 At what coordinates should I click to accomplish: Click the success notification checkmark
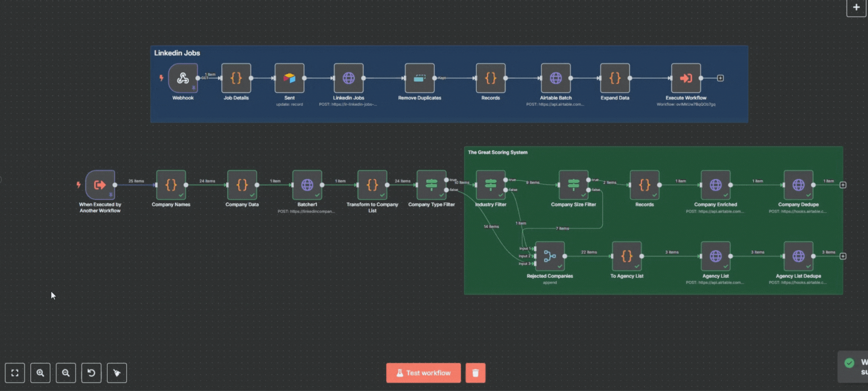pyautogui.click(x=849, y=363)
